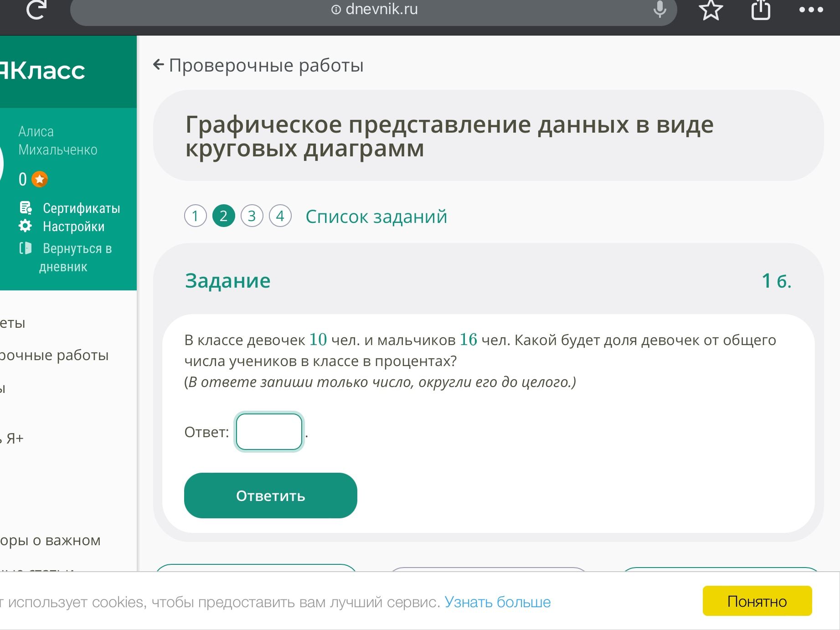Reload the page with the refresh icon
This screenshot has height=630, width=840.
pos(36,9)
